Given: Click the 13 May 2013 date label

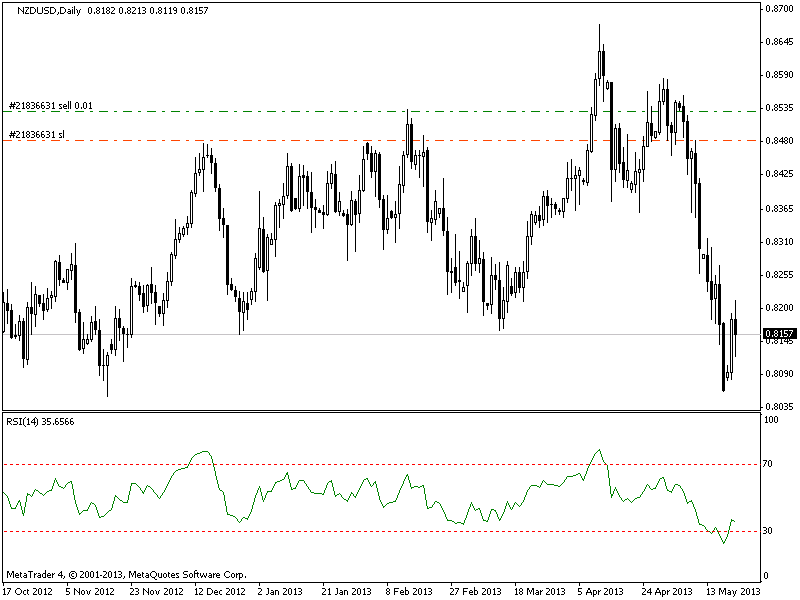Looking at the screenshot, I should tap(733, 592).
